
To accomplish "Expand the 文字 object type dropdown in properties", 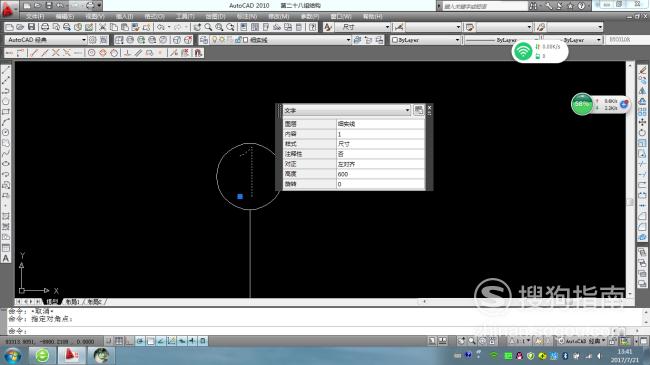I will (407, 110).
